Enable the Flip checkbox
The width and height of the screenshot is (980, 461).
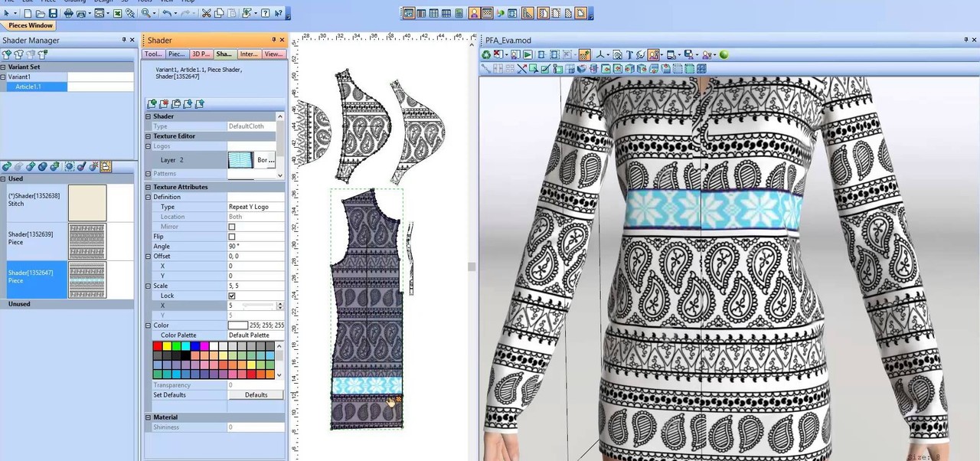[x=232, y=237]
